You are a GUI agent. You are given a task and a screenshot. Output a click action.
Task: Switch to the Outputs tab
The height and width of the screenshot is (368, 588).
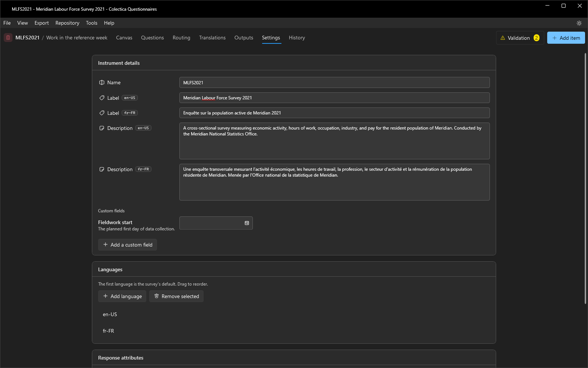[244, 38]
